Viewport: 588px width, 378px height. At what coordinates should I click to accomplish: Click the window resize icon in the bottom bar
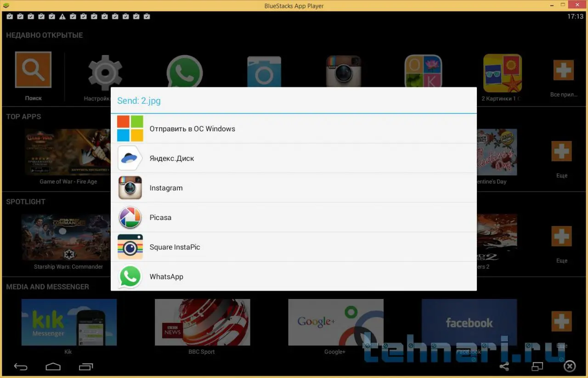[537, 367]
